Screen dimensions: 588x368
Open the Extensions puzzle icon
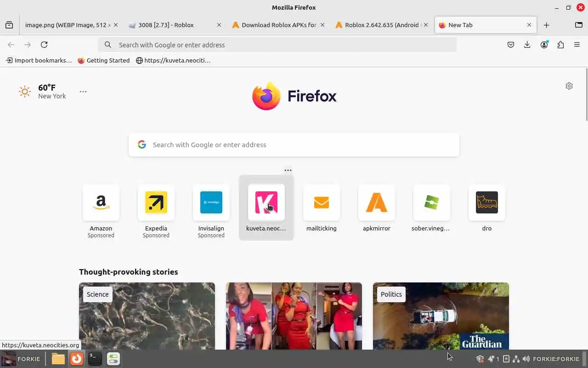(560, 45)
